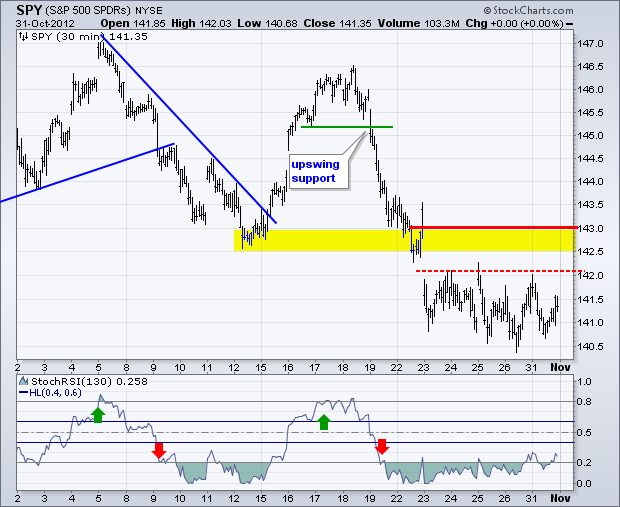Click the 'StochRSI(130) 0.258' indicator label

tap(89, 382)
